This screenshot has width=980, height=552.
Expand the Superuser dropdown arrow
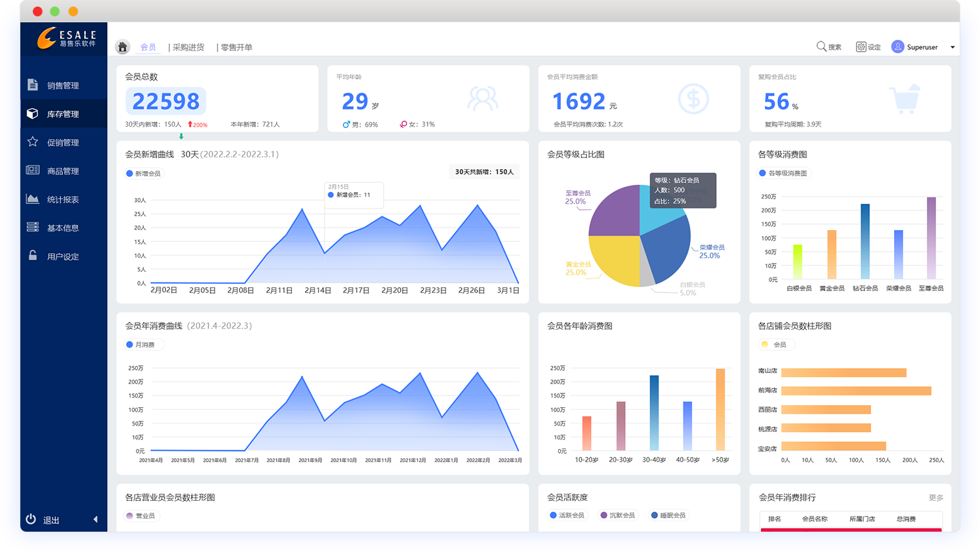coord(952,47)
